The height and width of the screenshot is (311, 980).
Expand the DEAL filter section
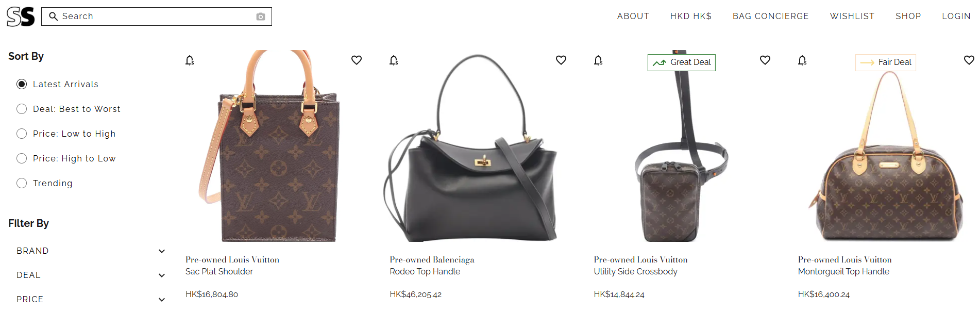[x=91, y=275]
